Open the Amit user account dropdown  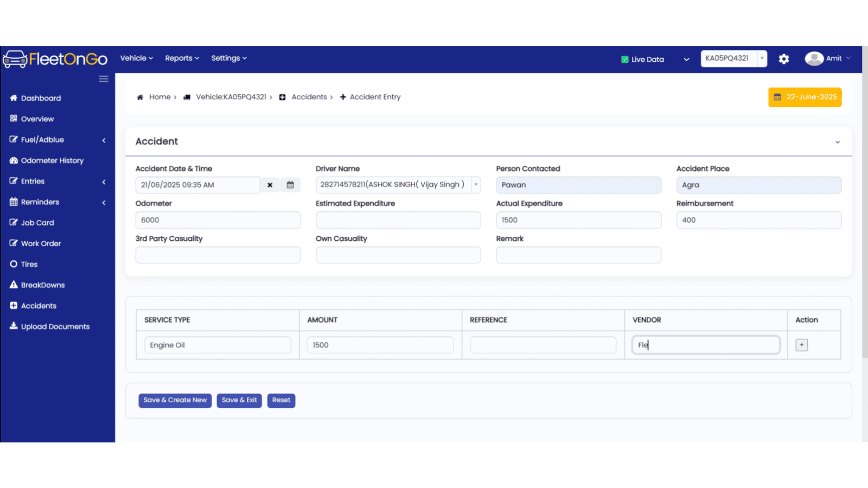838,59
